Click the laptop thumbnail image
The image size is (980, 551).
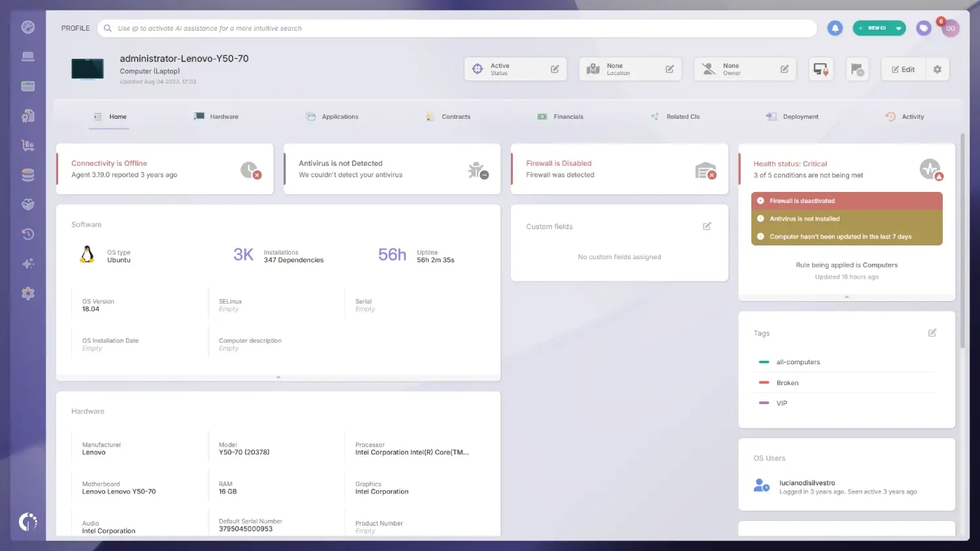coord(88,69)
